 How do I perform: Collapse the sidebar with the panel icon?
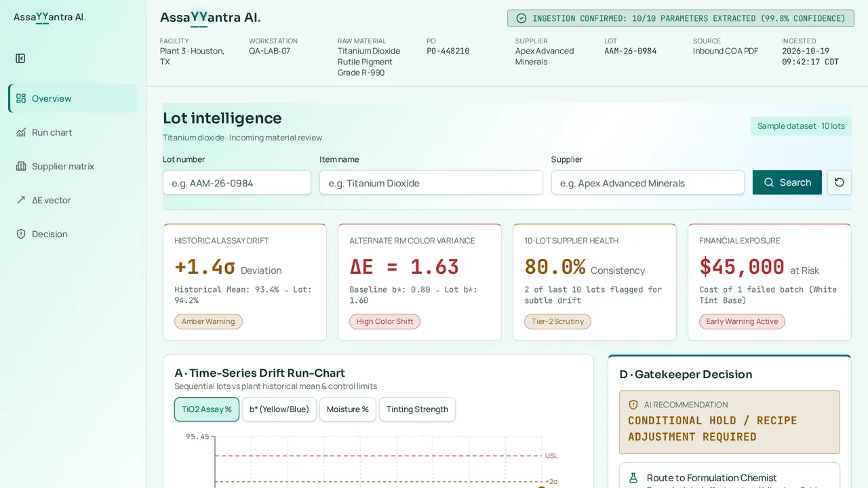click(20, 58)
